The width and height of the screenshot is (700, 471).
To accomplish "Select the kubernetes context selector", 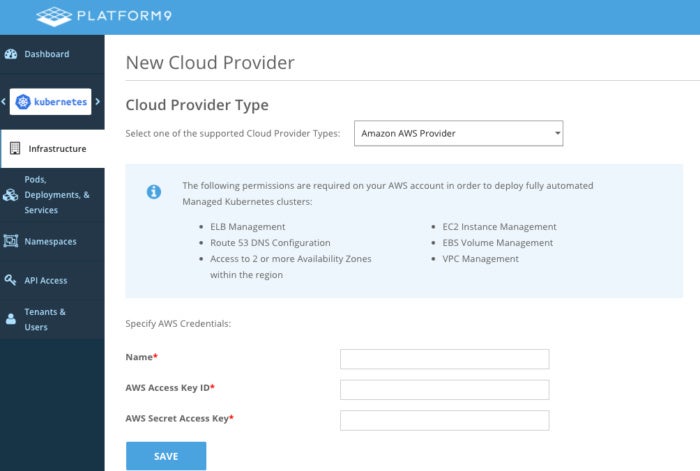I will [x=50, y=101].
